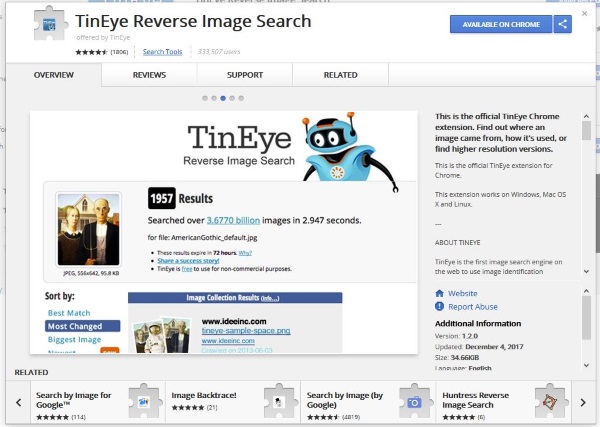The width and height of the screenshot is (600, 427).
Task: Click the Why? link about results expiring
Action: [x=245, y=253]
